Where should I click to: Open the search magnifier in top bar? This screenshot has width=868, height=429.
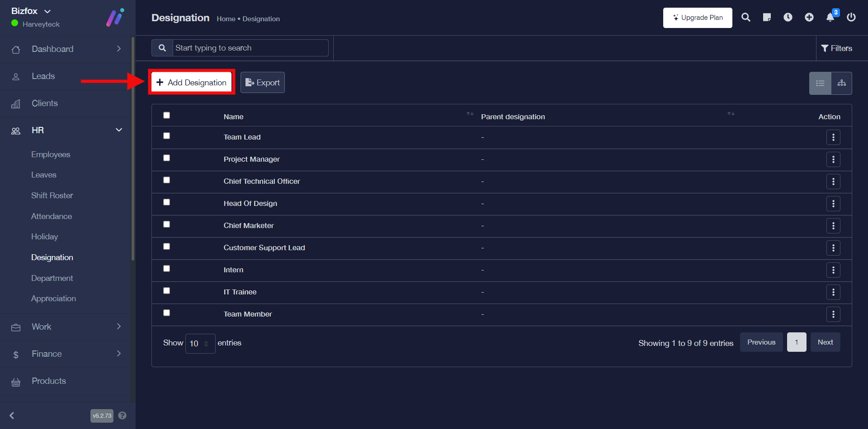745,18
